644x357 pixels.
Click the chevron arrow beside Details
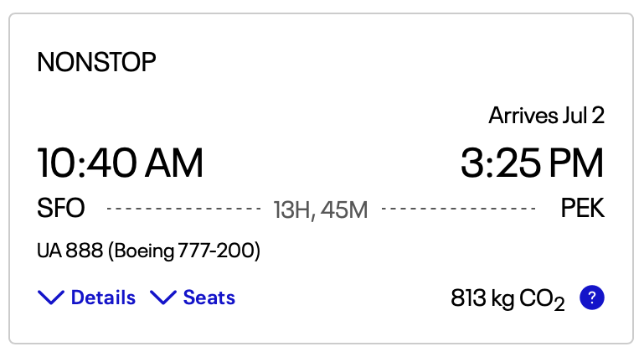point(51,297)
